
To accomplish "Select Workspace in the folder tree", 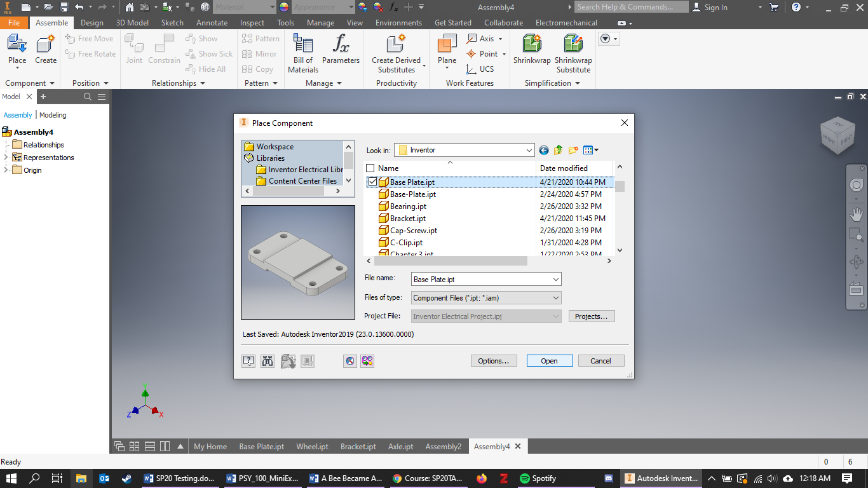I will (x=275, y=147).
